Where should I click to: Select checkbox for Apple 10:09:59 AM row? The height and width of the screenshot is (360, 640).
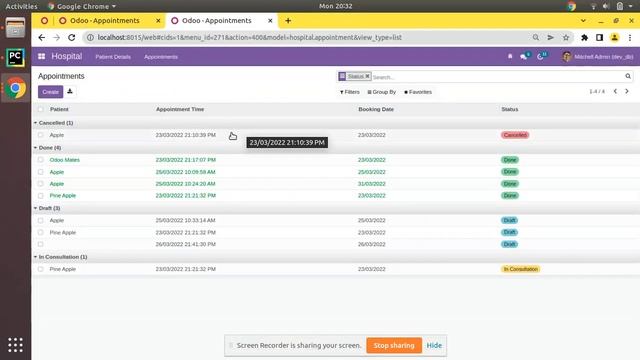tap(40, 172)
